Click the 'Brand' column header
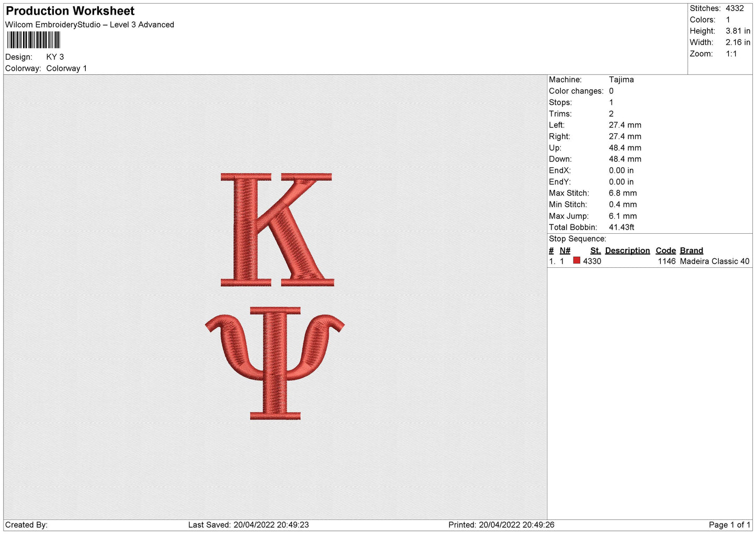The width and height of the screenshot is (756, 534). coord(691,251)
